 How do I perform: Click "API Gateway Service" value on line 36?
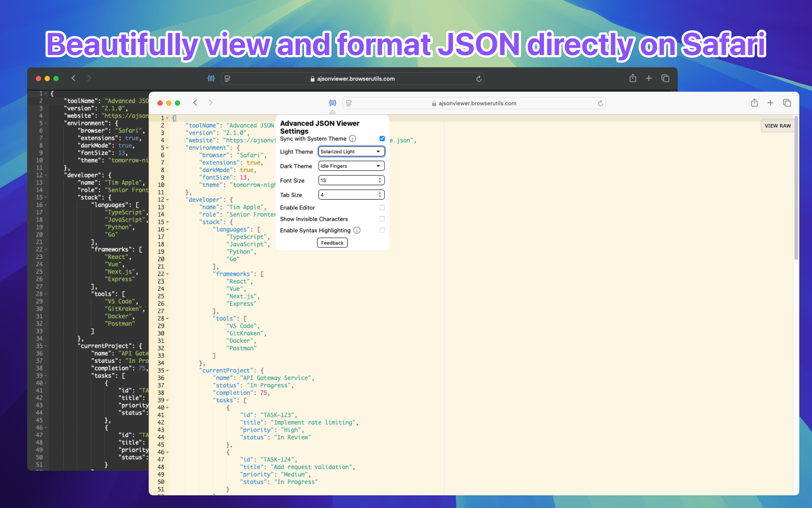[x=275, y=378]
